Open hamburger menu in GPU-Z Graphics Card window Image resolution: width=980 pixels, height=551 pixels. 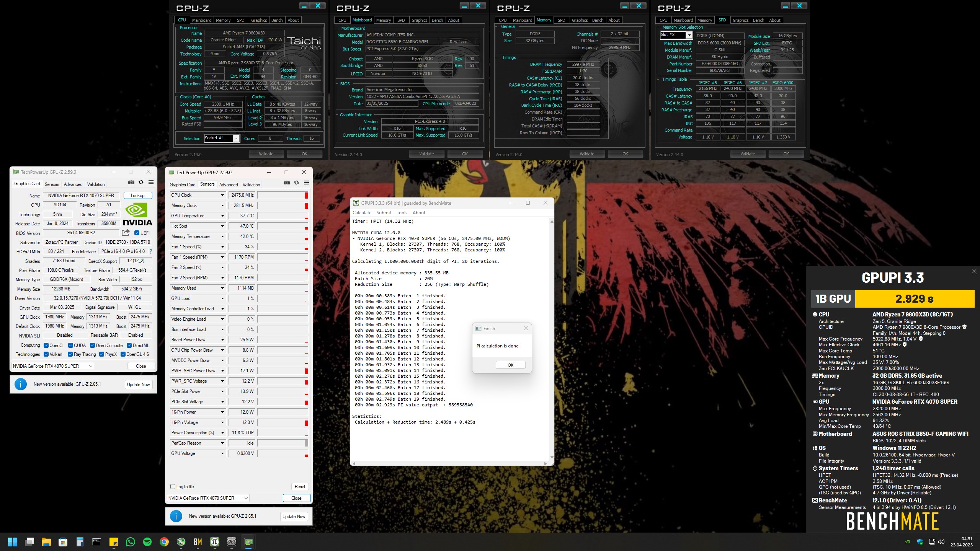[x=151, y=183]
